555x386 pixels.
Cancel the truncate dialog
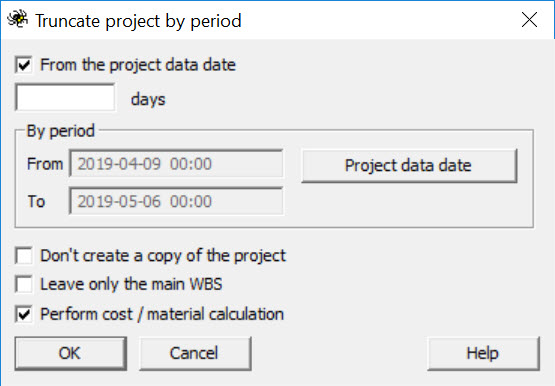click(195, 353)
